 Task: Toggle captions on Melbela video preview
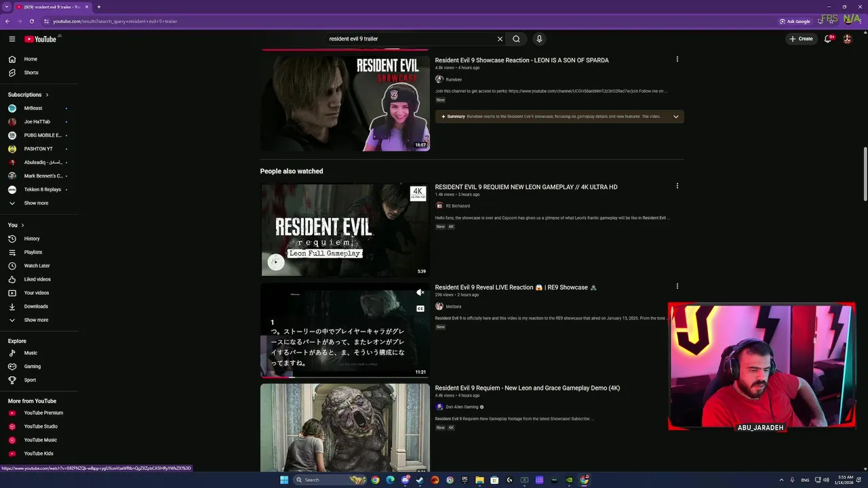[x=420, y=308]
